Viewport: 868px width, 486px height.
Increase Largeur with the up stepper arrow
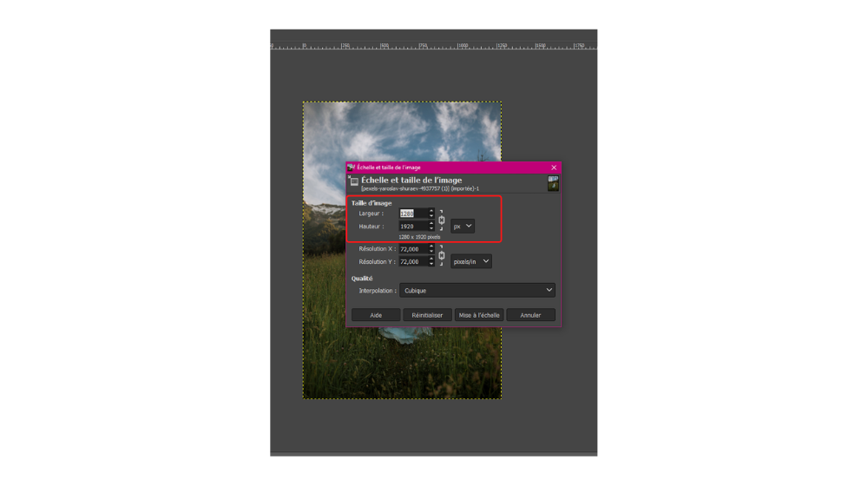431,211
